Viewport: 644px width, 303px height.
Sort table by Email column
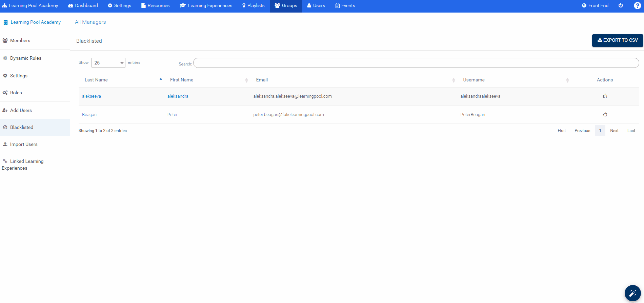[x=262, y=80]
